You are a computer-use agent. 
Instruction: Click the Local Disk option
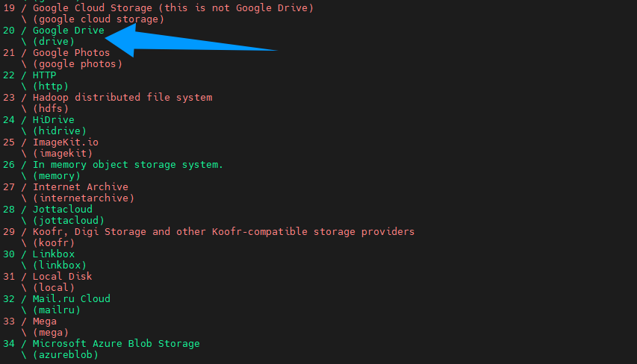[62, 276]
